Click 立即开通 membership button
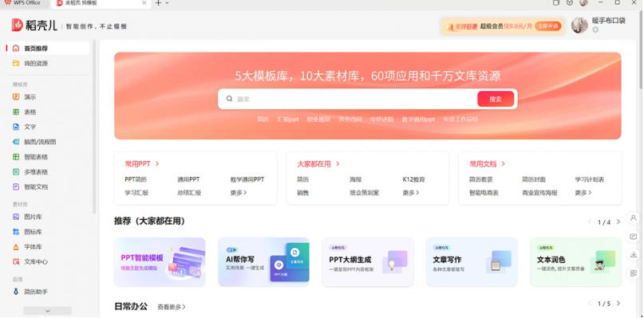 click(548, 26)
